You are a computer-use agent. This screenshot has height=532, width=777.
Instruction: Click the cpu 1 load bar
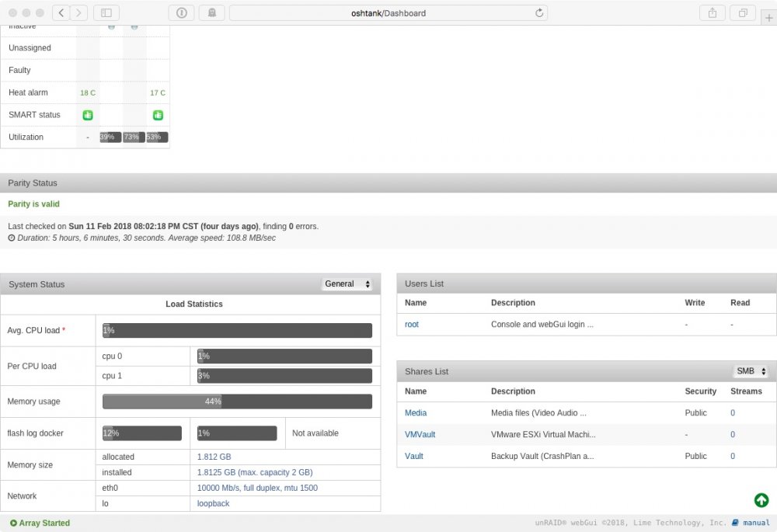pyautogui.click(x=285, y=375)
